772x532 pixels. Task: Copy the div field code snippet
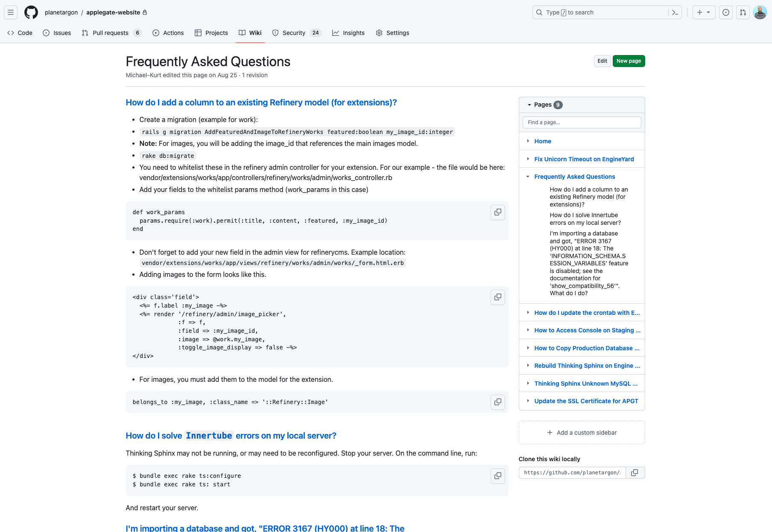click(498, 297)
